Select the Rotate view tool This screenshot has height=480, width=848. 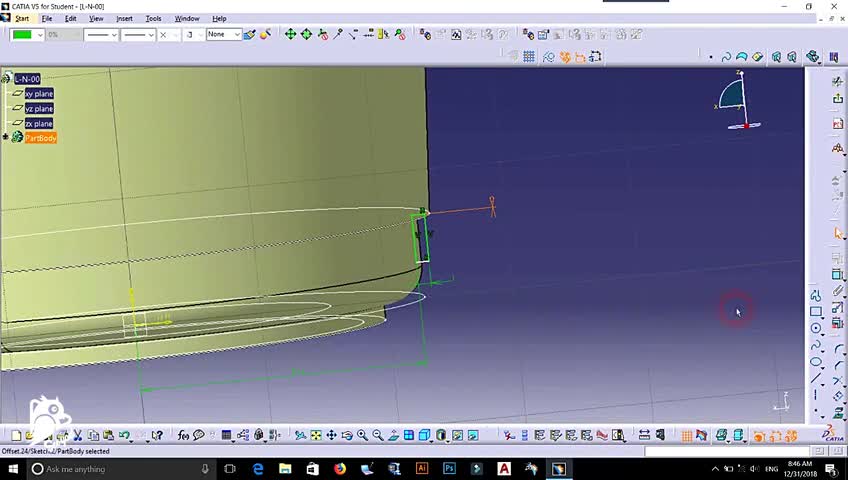[347, 435]
